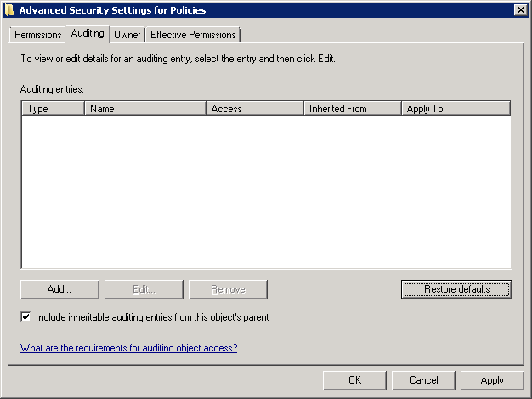
Task: Sort by the Name column header
Action: point(145,109)
